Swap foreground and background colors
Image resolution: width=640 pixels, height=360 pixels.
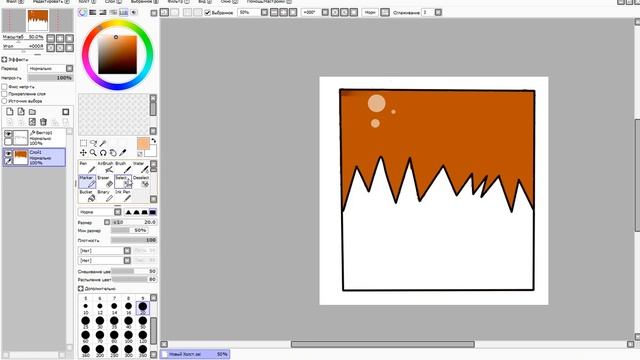tap(153, 140)
